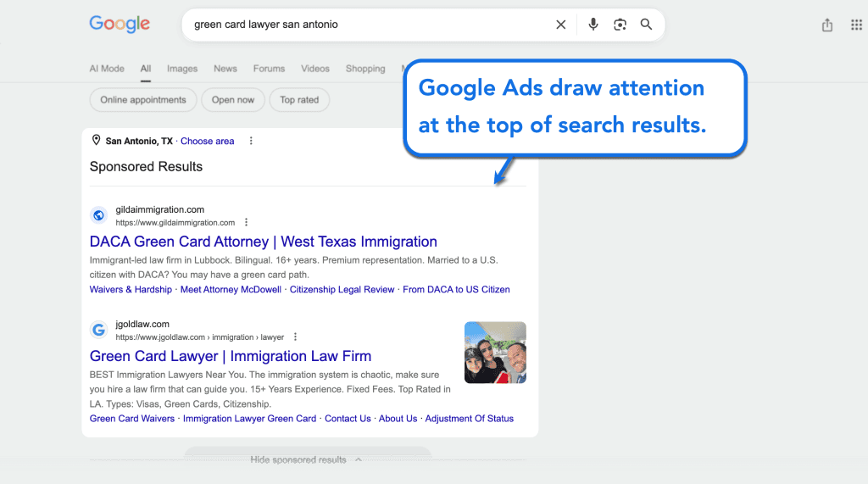The image size is (868, 484).
Task: Click the G favicon for jgoldlaw.com
Action: tap(98, 330)
